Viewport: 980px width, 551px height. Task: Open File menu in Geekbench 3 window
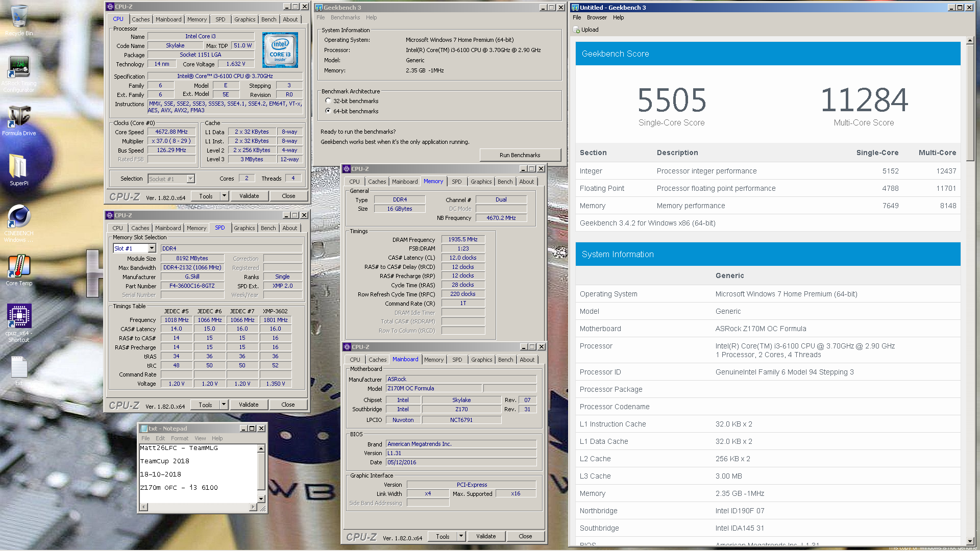point(321,17)
